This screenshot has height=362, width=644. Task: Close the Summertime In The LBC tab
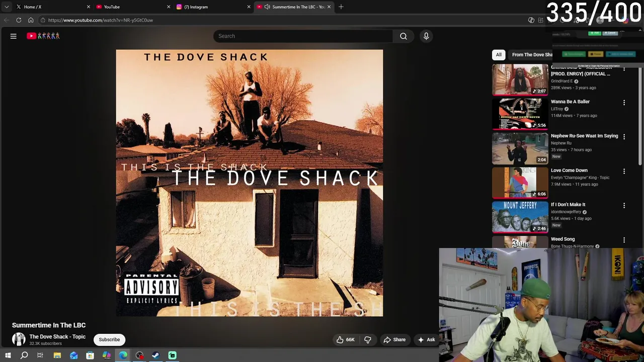coord(329,7)
